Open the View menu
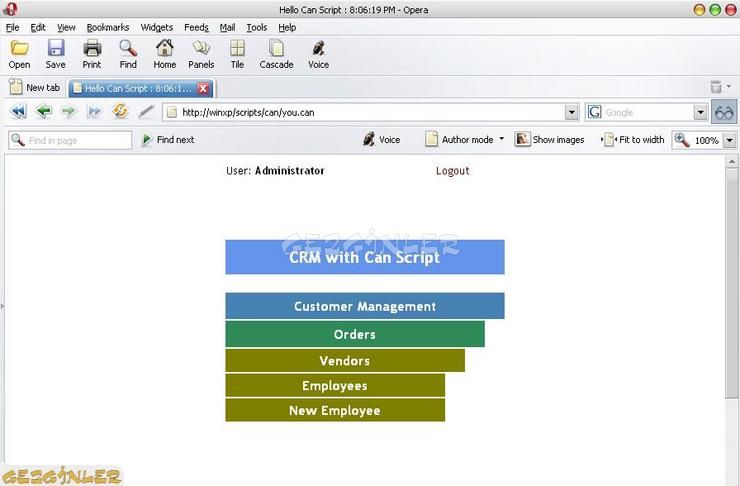Image resolution: width=740 pixels, height=486 pixels. pyautogui.click(x=66, y=27)
